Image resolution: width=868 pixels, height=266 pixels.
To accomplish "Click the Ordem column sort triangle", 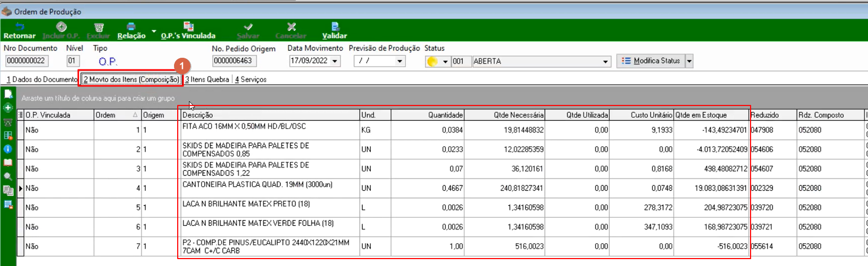I will tap(135, 115).
